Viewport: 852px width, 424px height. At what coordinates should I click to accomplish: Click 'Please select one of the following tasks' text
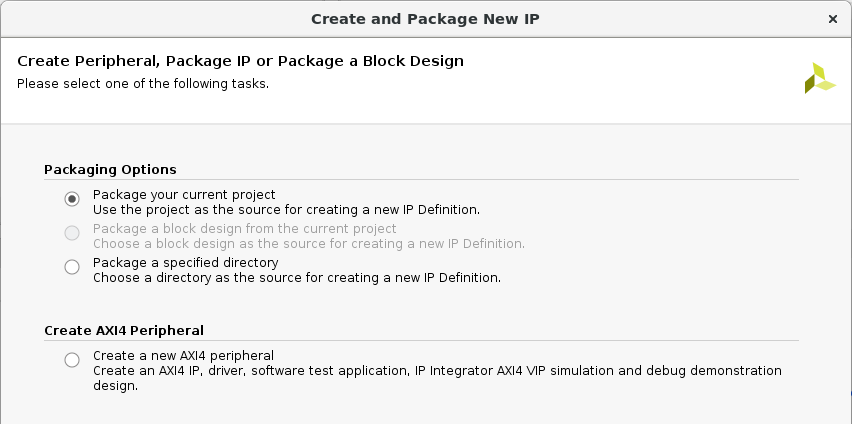(143, 84)
